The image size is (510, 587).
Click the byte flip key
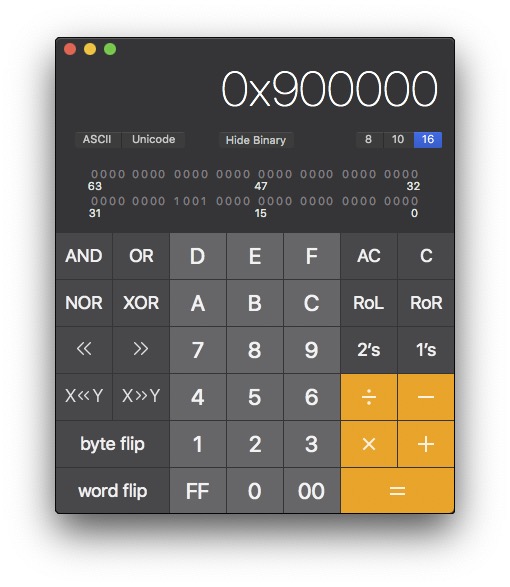(x=112, y=444)
